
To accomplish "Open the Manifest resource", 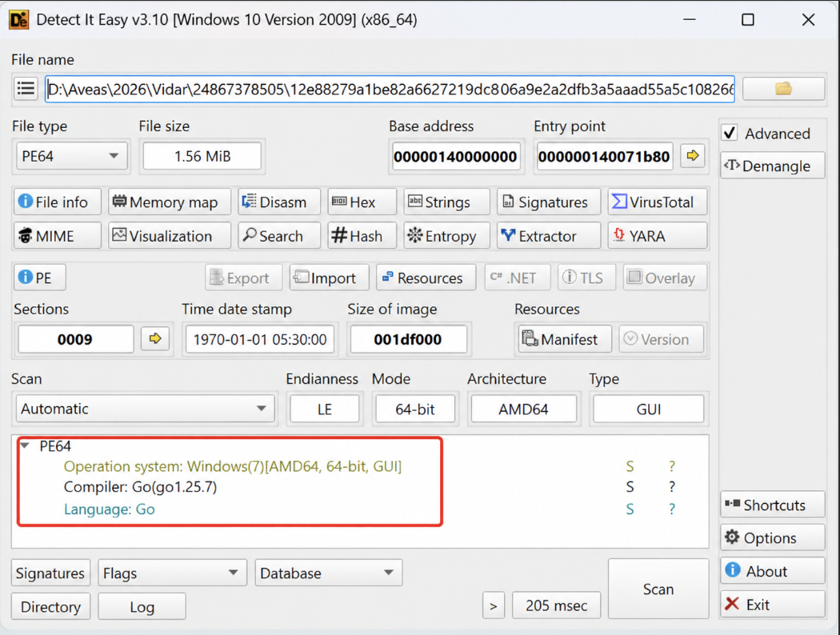I will coord(565,339).
